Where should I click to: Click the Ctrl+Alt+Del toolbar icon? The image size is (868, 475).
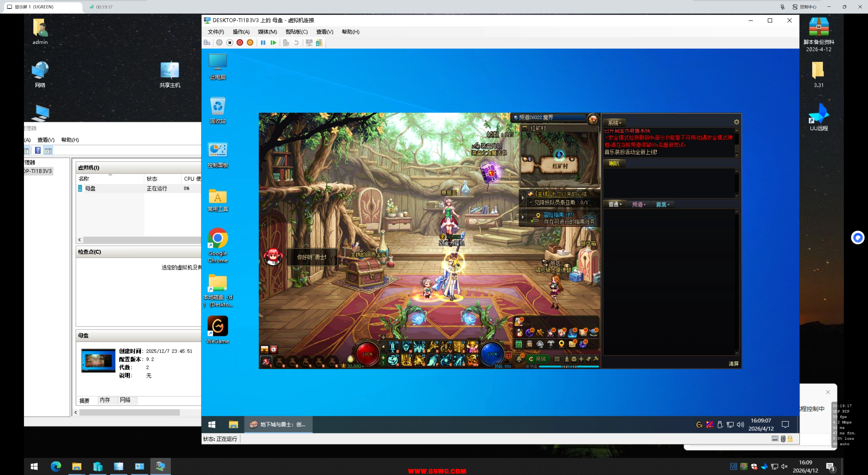pyautogui.click(x=207, y=43)
